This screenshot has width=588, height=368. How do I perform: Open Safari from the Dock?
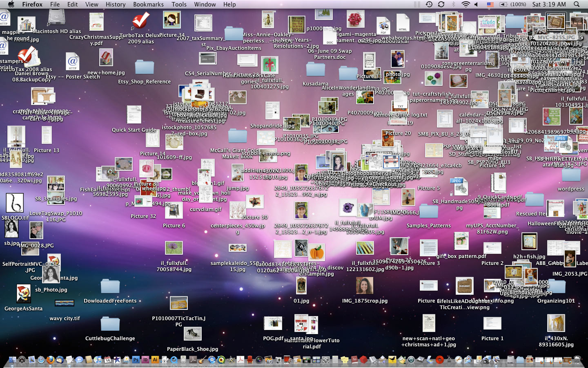(41, 360)
